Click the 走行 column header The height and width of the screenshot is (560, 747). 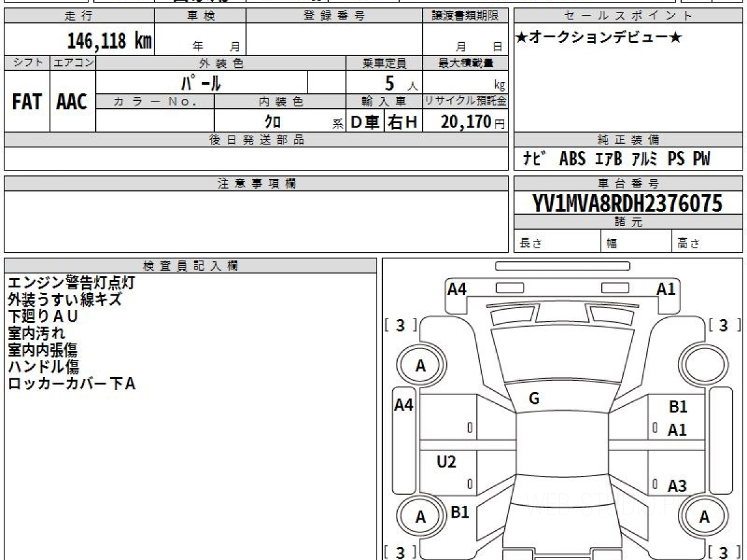79,16
